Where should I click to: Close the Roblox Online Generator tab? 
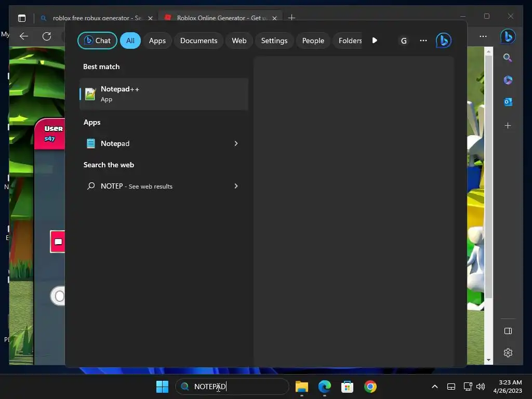coord(274,18)
